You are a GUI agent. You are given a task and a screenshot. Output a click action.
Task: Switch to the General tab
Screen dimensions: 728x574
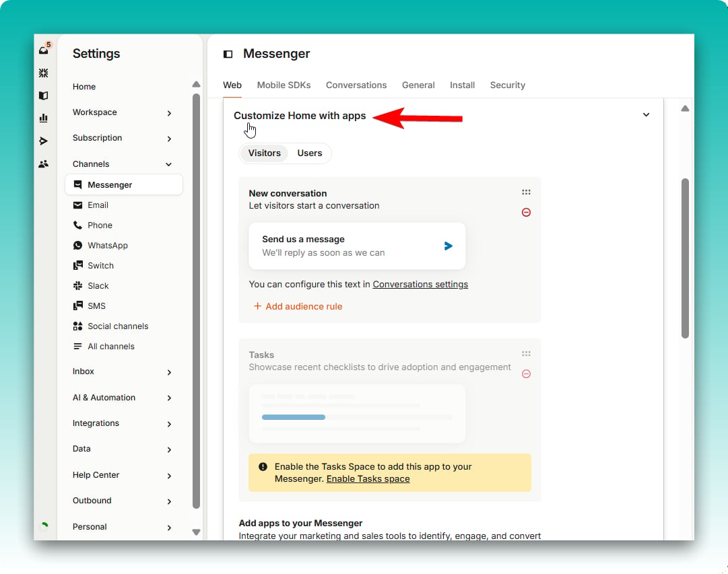coord(418,85)
